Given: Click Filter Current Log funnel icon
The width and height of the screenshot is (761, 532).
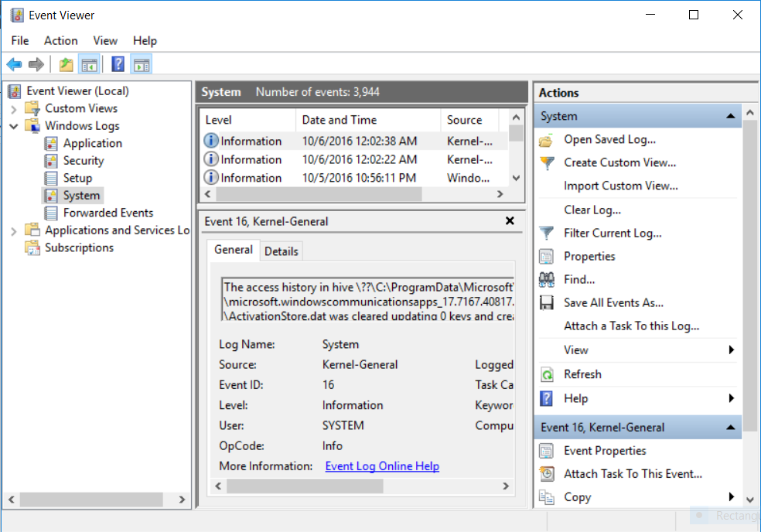Looking at the screenshot, I should click(x=547, y=234).
